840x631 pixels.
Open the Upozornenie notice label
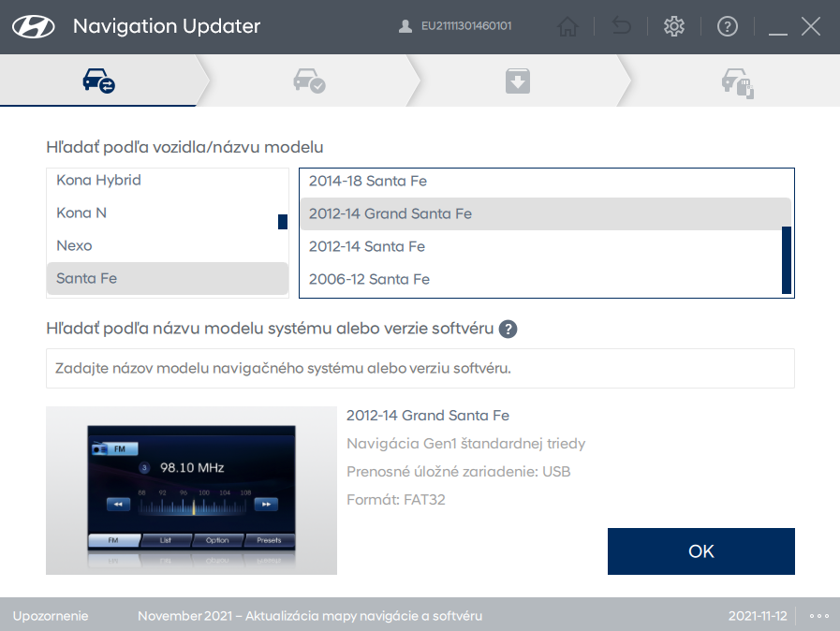tap(51, 616)
